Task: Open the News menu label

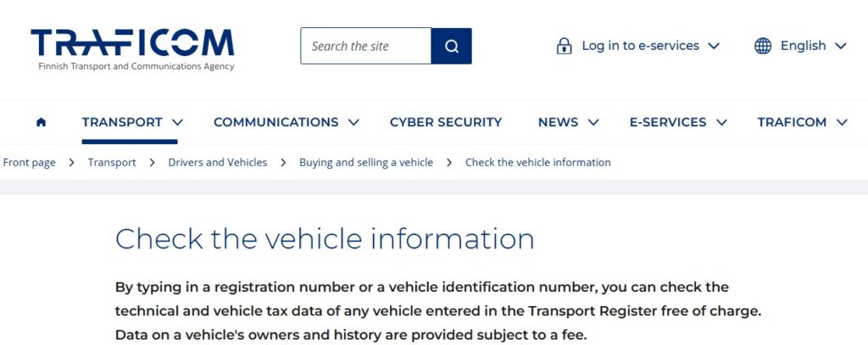Action: coord(558,122)
